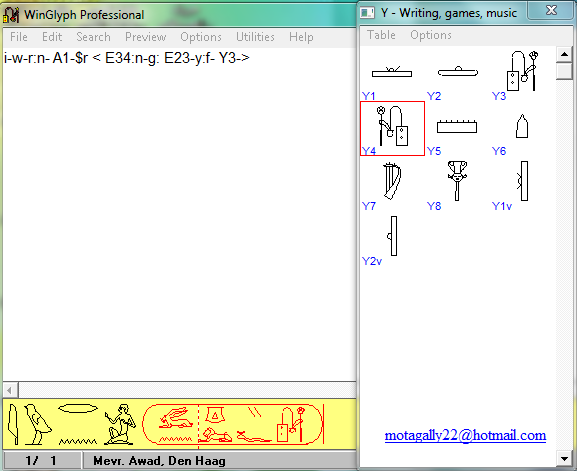
Task: Pick the Y6 game piece glyph
Action: click(x=522, y=126)
